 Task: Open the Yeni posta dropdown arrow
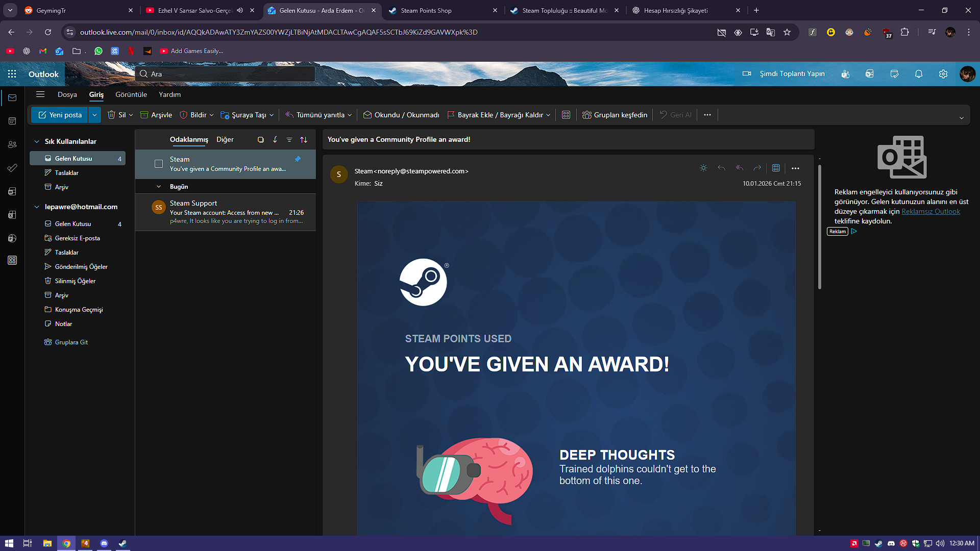pos(94,115)
